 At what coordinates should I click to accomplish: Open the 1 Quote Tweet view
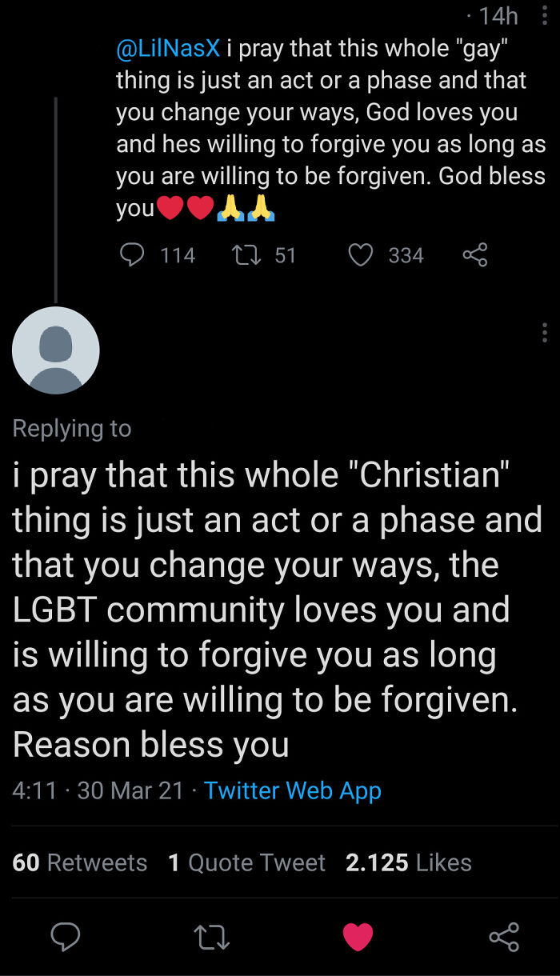coord(246,862)
